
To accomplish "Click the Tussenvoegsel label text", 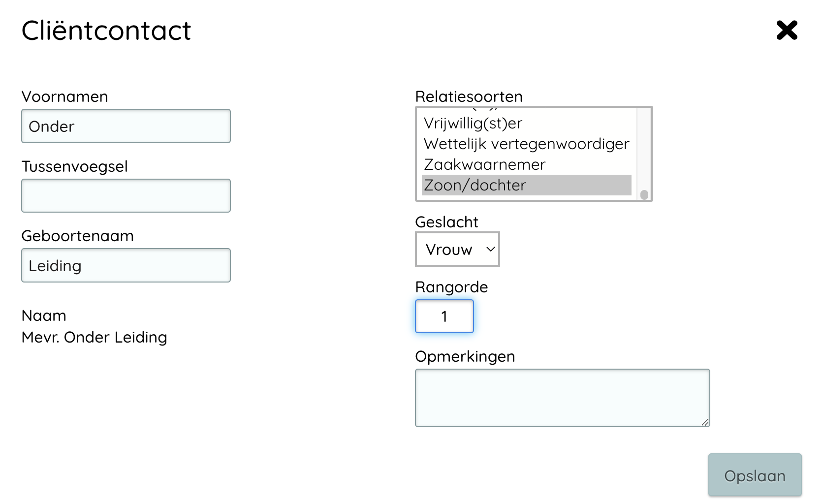I will 74,166.
